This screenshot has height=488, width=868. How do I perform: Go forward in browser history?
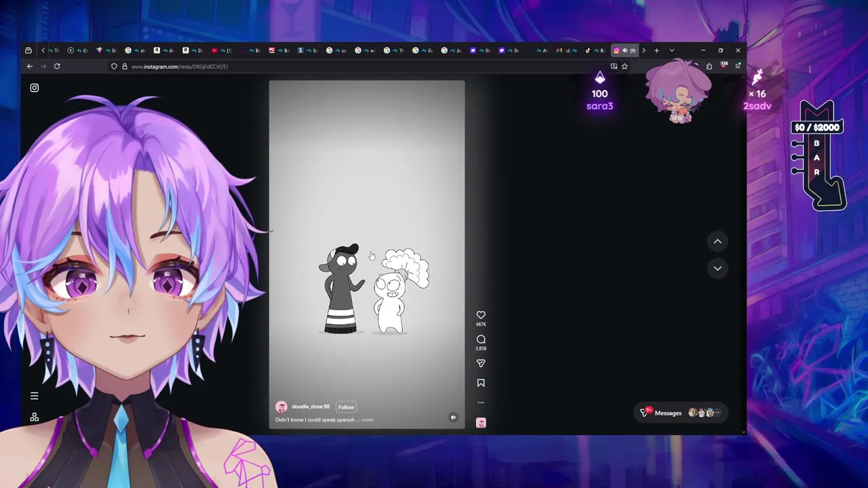tap(43, 66)
